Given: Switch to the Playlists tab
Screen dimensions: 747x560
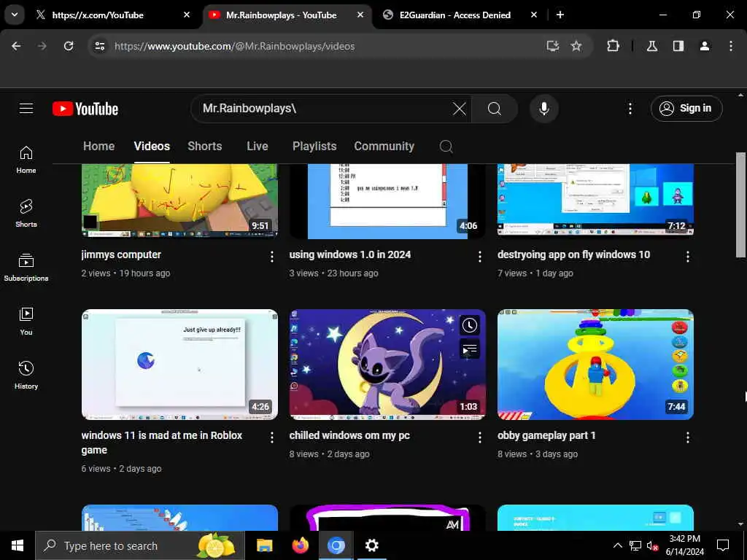Looking at the screenshot, I should (x=314, y=146).
